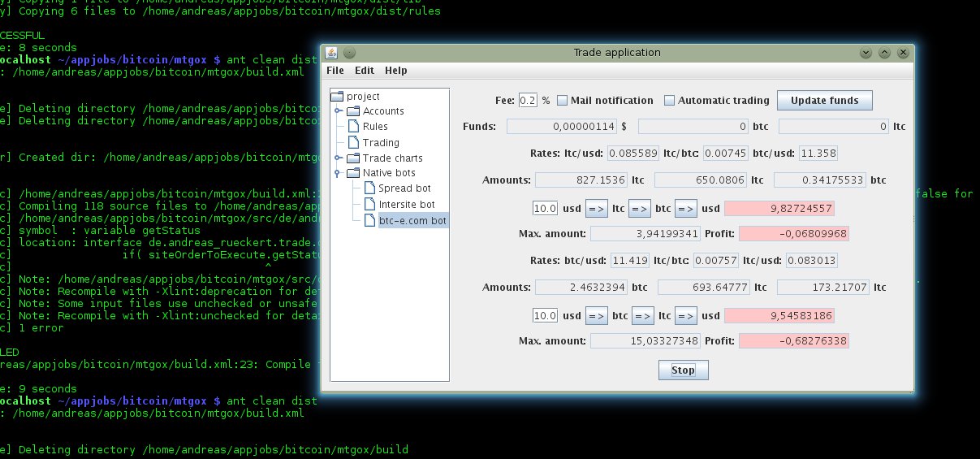Enable the Automatic trading checkbox
This screenshot has width=980, height=459.
(670, 101)
